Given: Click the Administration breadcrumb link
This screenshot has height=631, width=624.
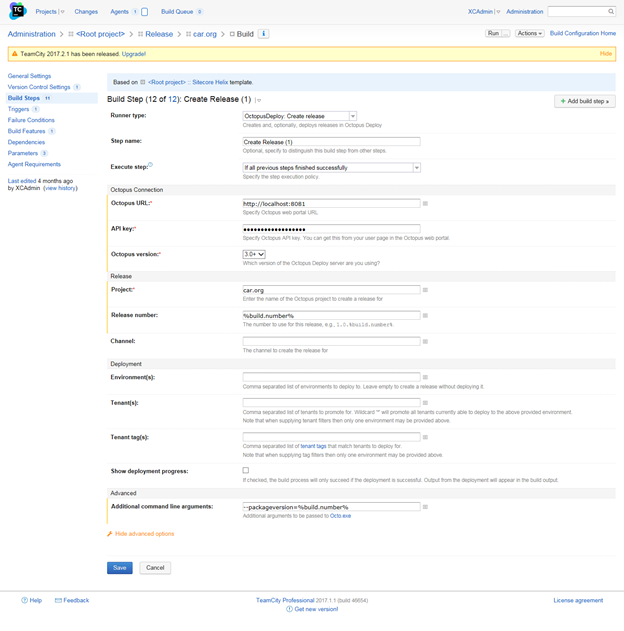Looking at the screenshot, I should [x=31, y=34].
